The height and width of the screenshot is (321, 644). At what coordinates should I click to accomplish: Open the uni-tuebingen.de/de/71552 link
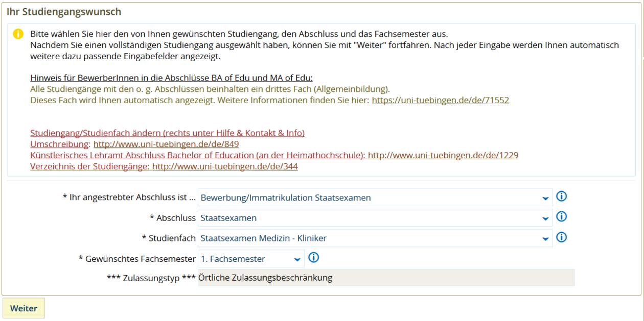tap(440, 101)
